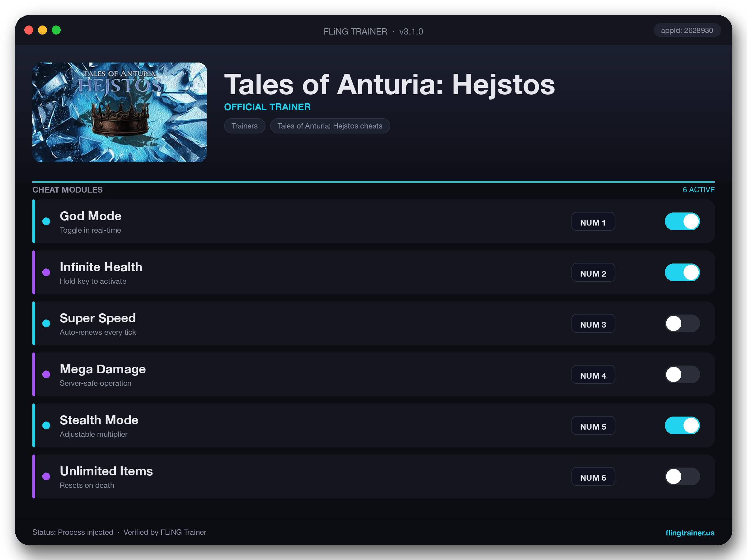Image resolution: width=747 pixels, height=560 pixels.
Task: Visit the flingtrainer.us link
Action: coord(690,533)
